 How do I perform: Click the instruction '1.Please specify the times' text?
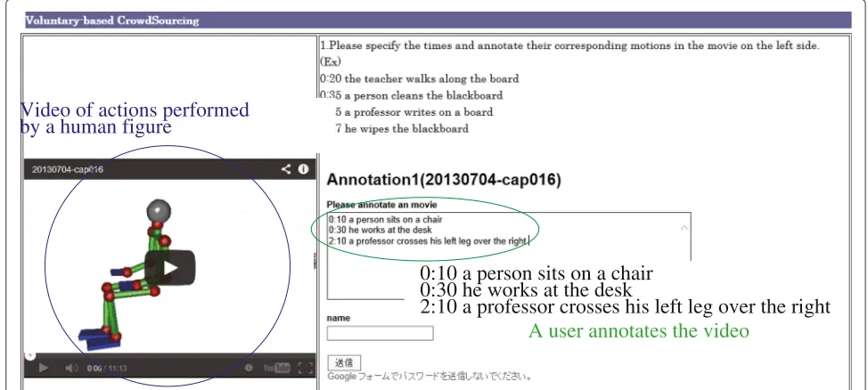click(569, 46)
